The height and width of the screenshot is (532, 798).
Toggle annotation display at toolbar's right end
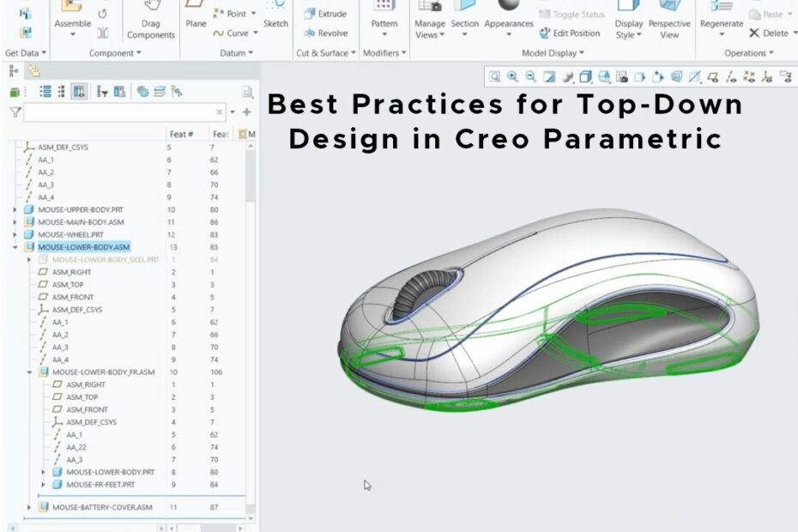pyautogui.click(x=786, y=77)
